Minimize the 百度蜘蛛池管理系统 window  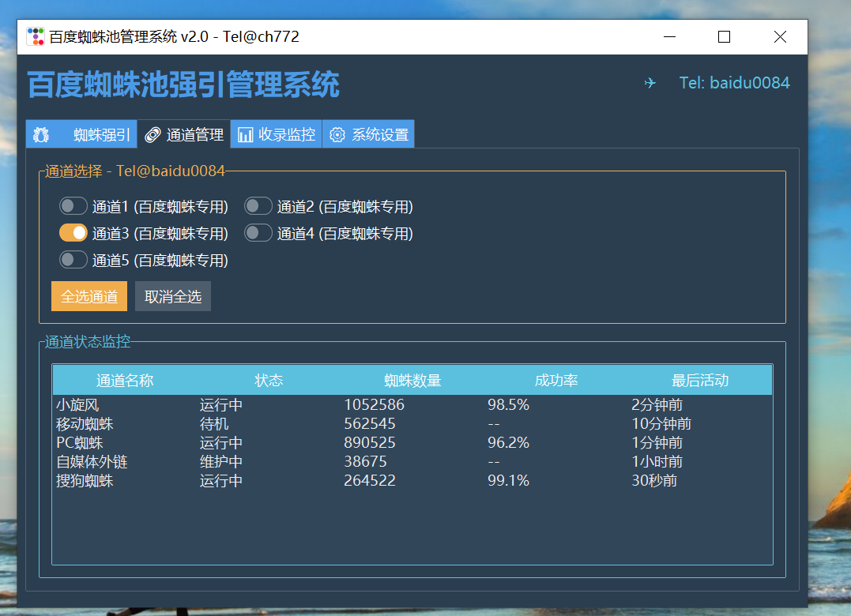click(670, 37)
